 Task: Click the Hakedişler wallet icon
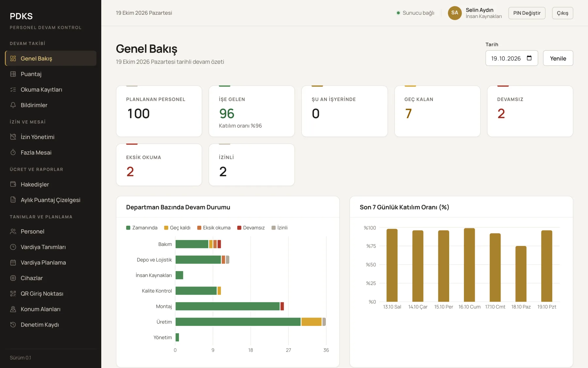[x=13, y=184]
